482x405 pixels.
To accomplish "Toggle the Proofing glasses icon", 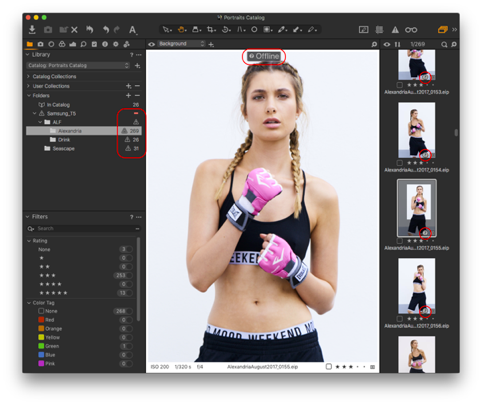I will (x=411, y=30).
